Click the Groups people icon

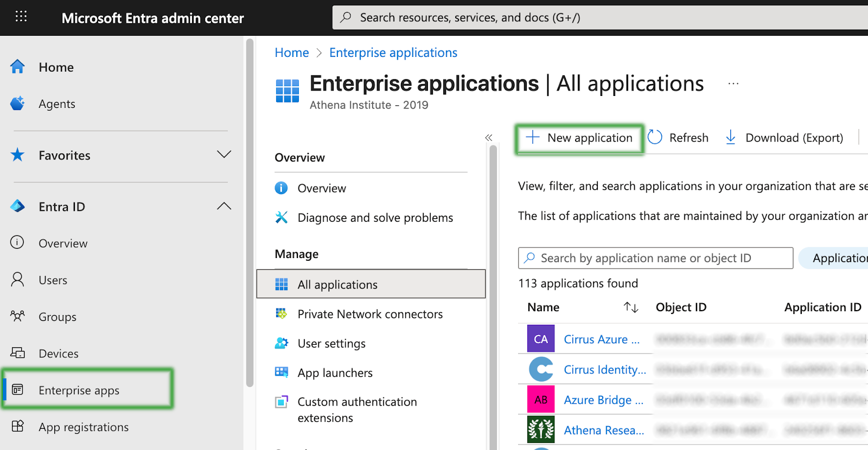17,316
